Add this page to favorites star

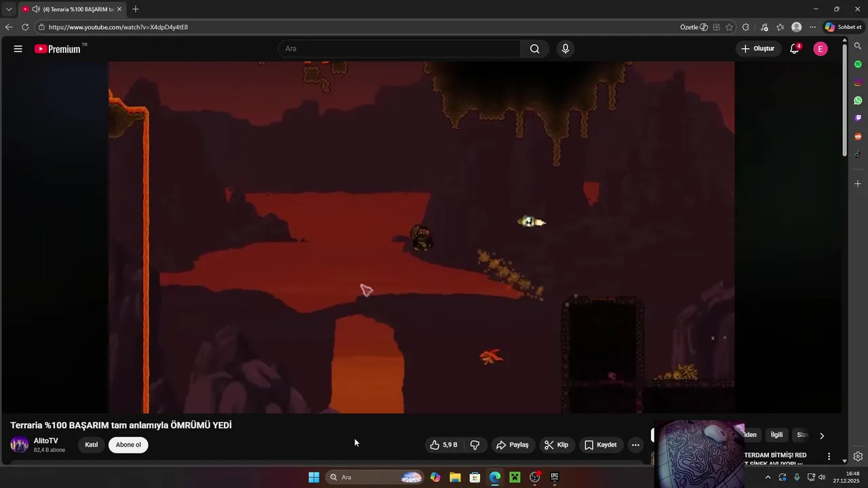pyautogui.click(x=729, y=27)
